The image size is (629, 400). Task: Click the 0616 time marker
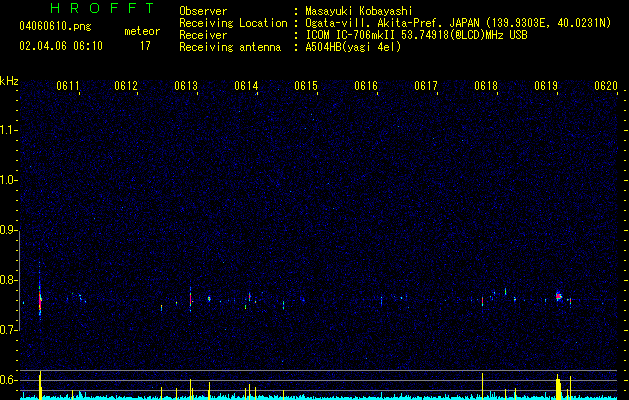coord(366,86)
